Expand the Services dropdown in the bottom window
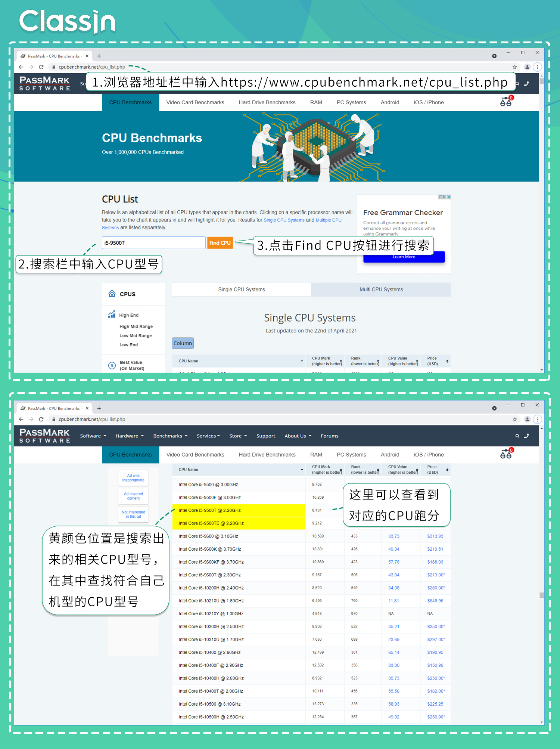 pos(208,436)
